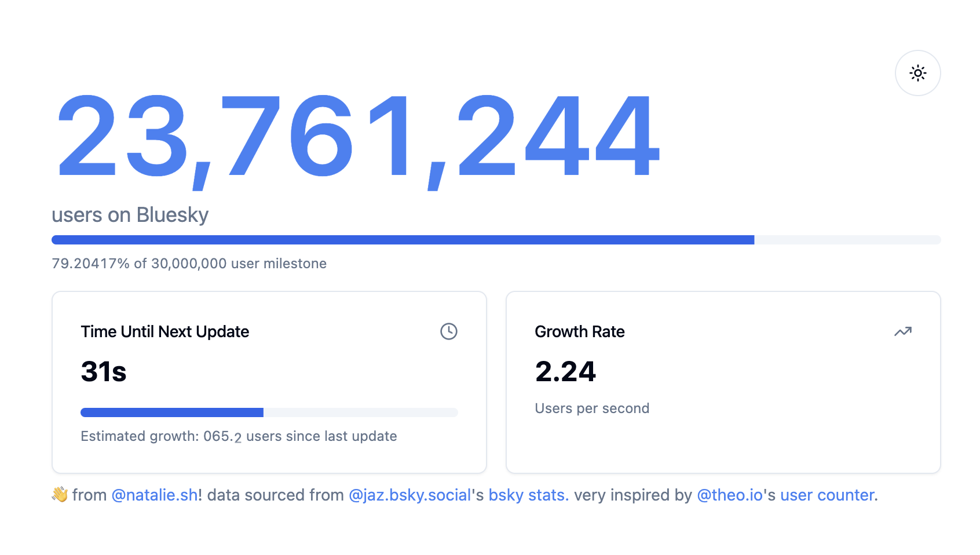Visit the user counter link
The width and height of the screenshot is (980, 555).
tap(828, 495)
